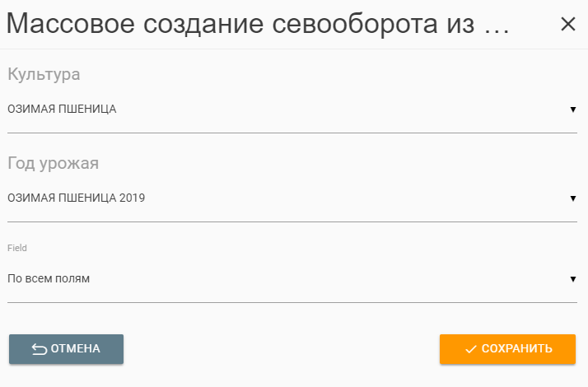Click the truncation ellipsis in the dialog title
The width and height of the screenshot is (588, 387).
[493, 31]
